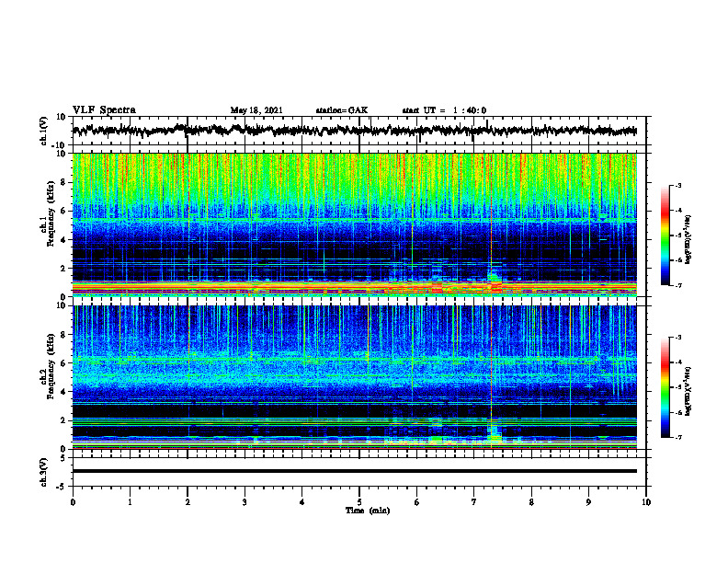Viewport: 728px width, 563px height.
Task: Click the "start UT = 1:40:0" text
Action: click(x=444, y=110)
